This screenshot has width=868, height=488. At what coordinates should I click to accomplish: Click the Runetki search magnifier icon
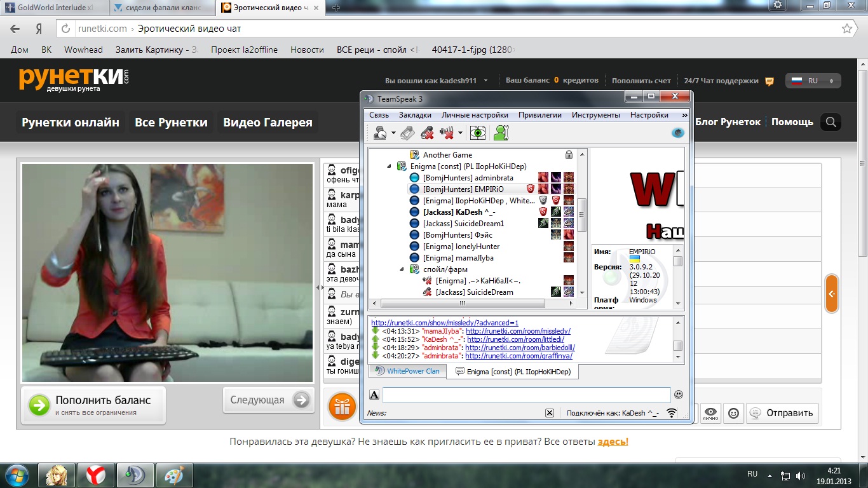pyautogui.click(x=831, y=123)
